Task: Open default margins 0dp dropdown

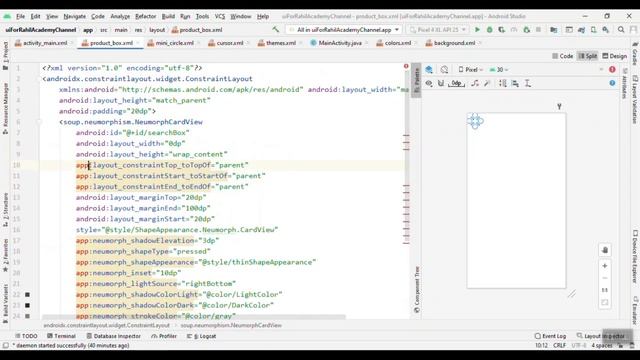Action: pyautogui.click(x=456, y=83)
